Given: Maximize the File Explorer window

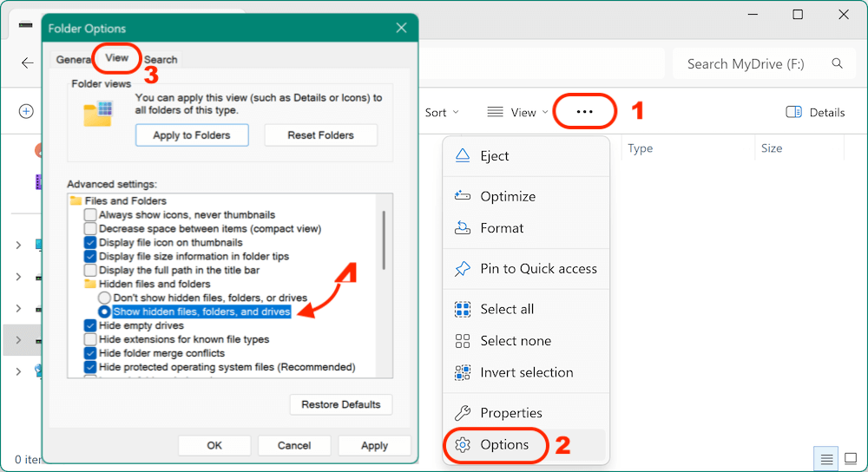Looking at the screenshot, I should [798, 15].
